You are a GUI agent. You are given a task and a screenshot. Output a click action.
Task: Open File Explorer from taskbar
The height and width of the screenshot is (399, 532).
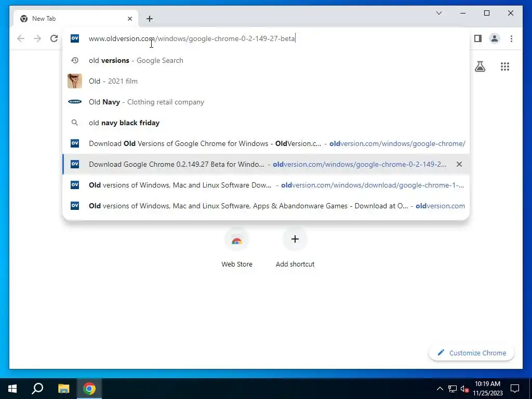tap(63, 389)
